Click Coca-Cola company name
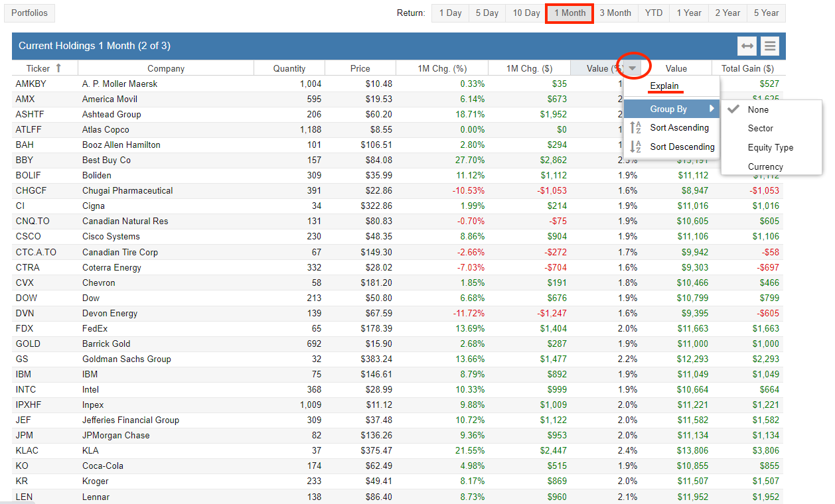 pyautogui.click(x=103, y=466)
